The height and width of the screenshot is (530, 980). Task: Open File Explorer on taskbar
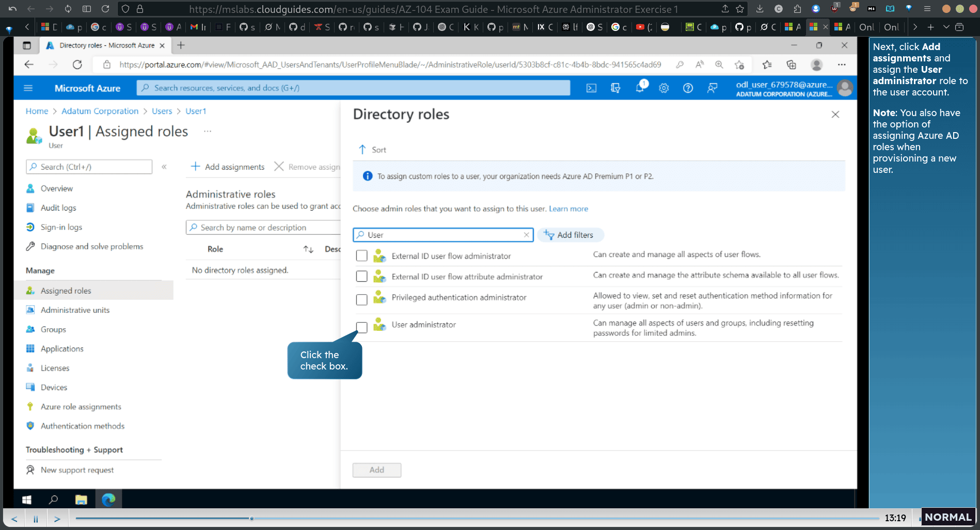pos(81,500)
